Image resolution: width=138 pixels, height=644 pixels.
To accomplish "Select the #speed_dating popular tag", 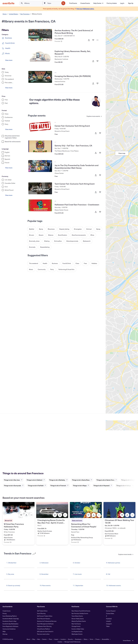I will point(64,229).
